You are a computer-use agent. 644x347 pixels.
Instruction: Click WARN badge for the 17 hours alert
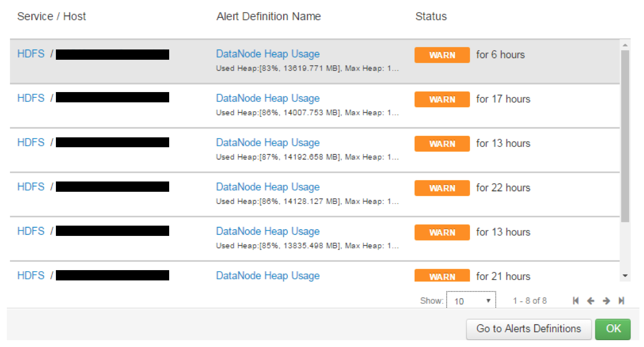[442, 99]
